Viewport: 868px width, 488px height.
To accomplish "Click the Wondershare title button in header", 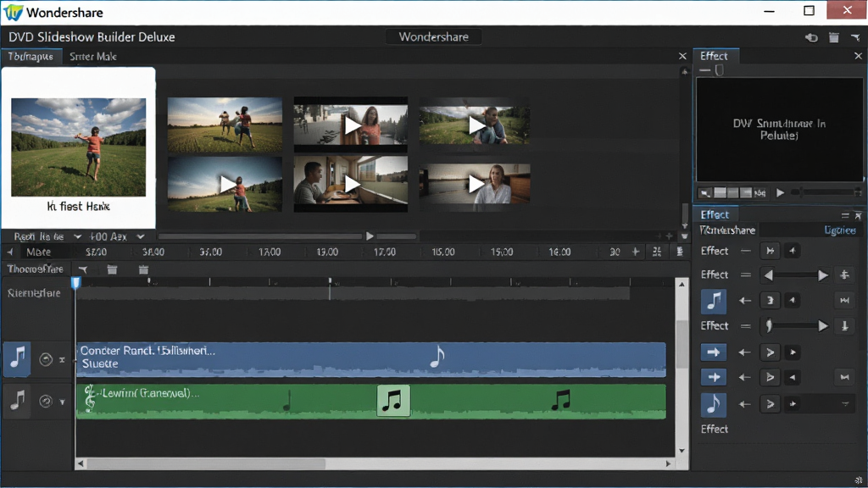I will (433, 37).
